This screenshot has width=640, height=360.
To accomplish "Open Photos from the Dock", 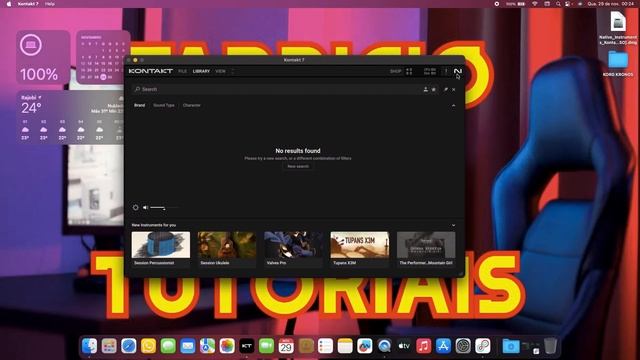I will (x=227, y=346).
